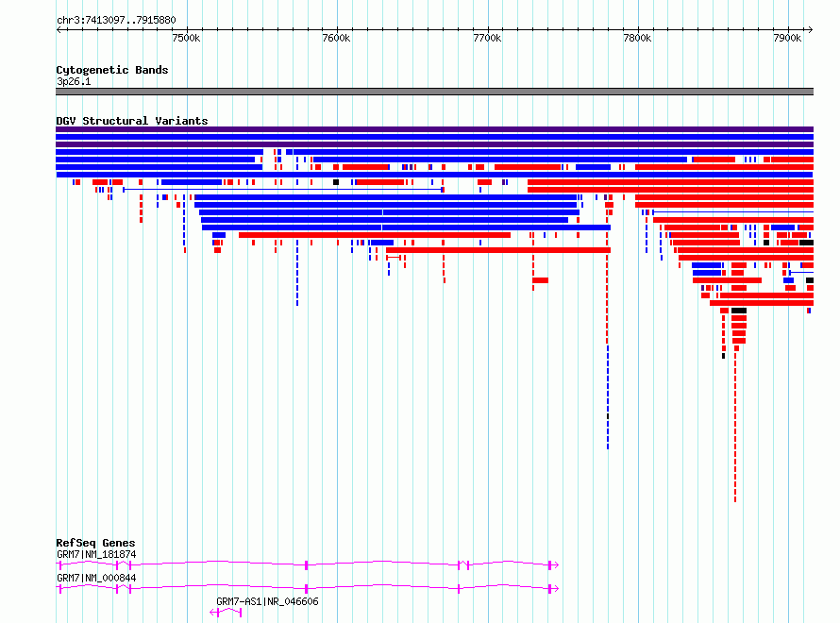Click the 3p26.1 band label
The image size is (840, 623).
[x=74, y=81]
